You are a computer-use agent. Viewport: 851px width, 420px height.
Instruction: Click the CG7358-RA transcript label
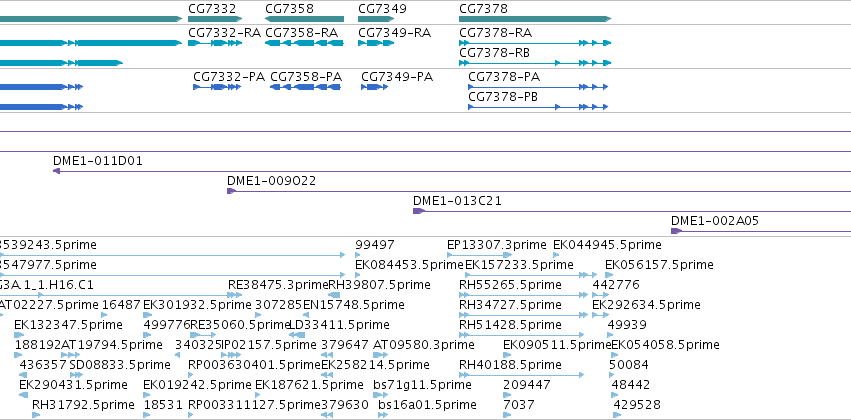coord(302,33)
